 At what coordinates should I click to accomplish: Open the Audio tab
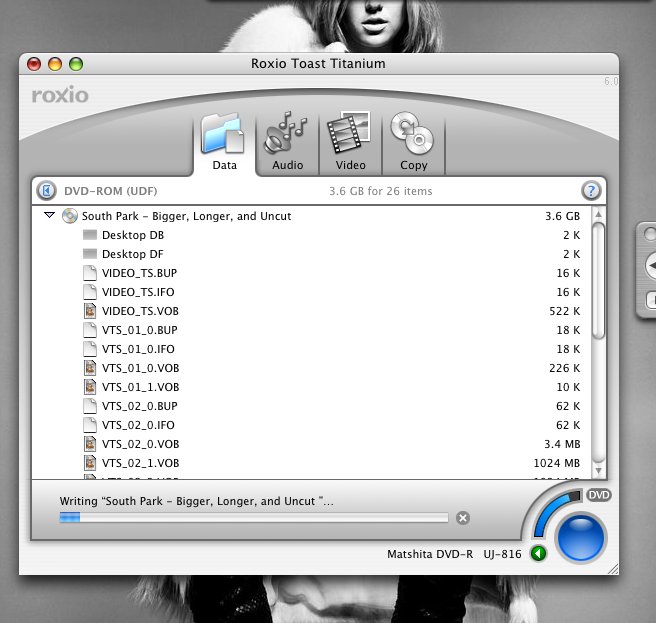coord(287,143)
